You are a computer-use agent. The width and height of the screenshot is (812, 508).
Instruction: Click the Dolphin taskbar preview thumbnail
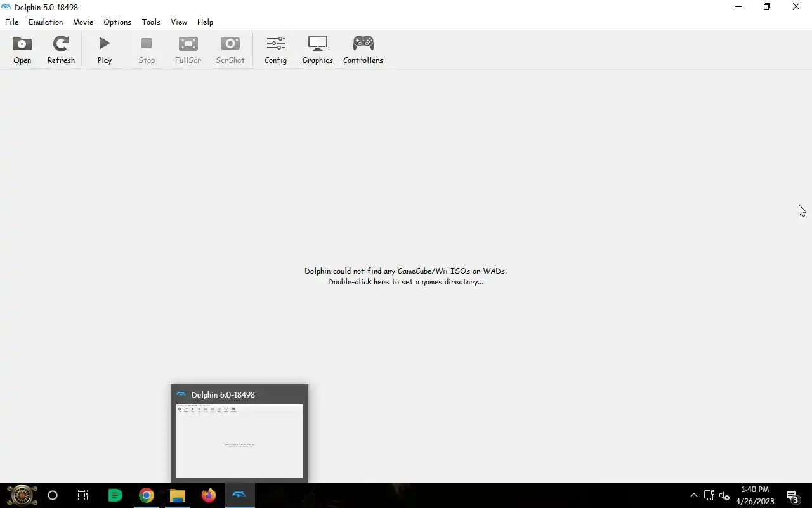pyautogui.click(x=240, y=441)
